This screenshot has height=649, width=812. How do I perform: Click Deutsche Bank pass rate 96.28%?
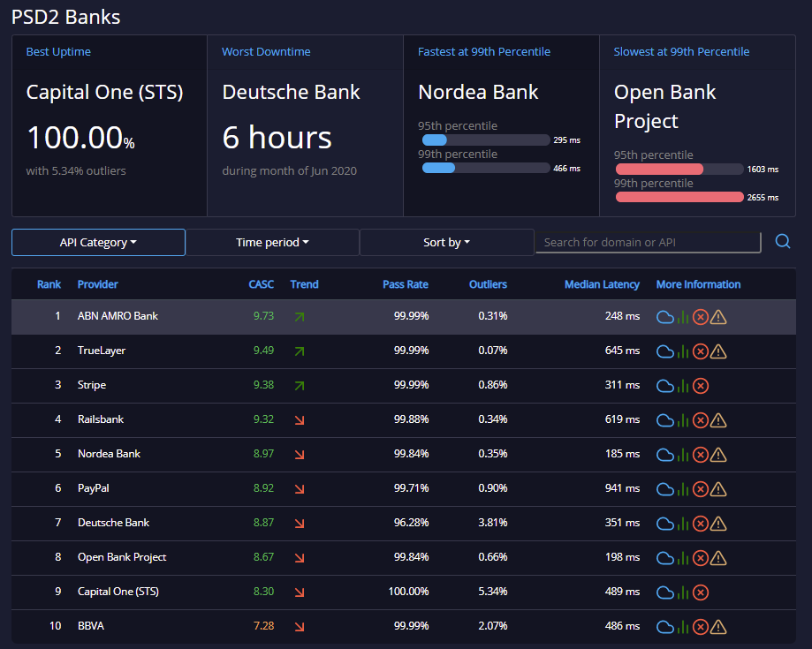[x=411, y=522]
